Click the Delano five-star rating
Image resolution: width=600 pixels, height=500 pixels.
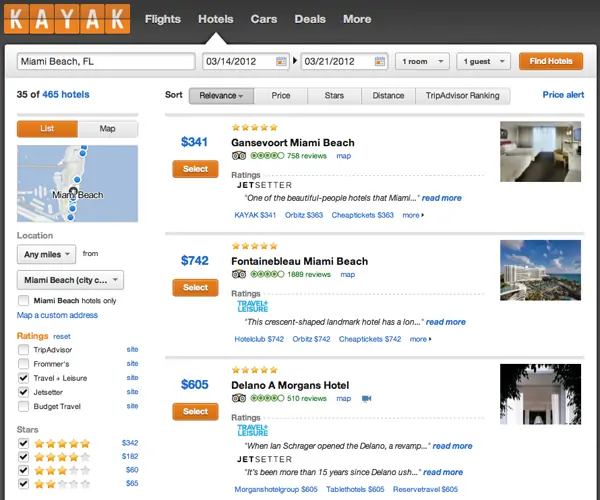coord(254,370)
